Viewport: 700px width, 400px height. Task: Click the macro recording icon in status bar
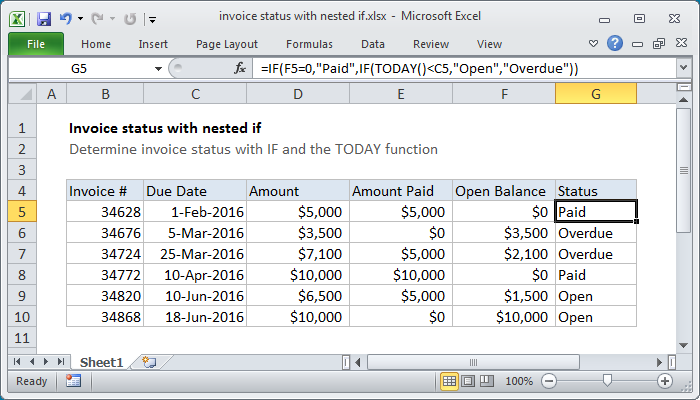(73, 381)
